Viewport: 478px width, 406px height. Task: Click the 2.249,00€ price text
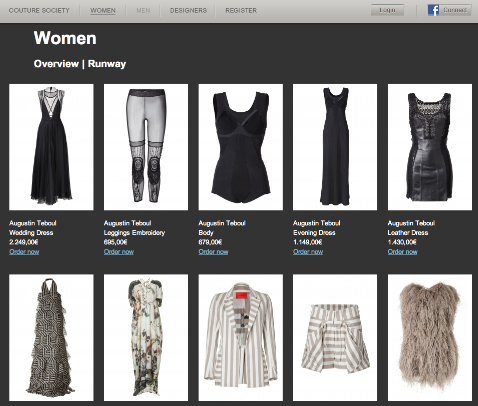[x=24, y=242]
